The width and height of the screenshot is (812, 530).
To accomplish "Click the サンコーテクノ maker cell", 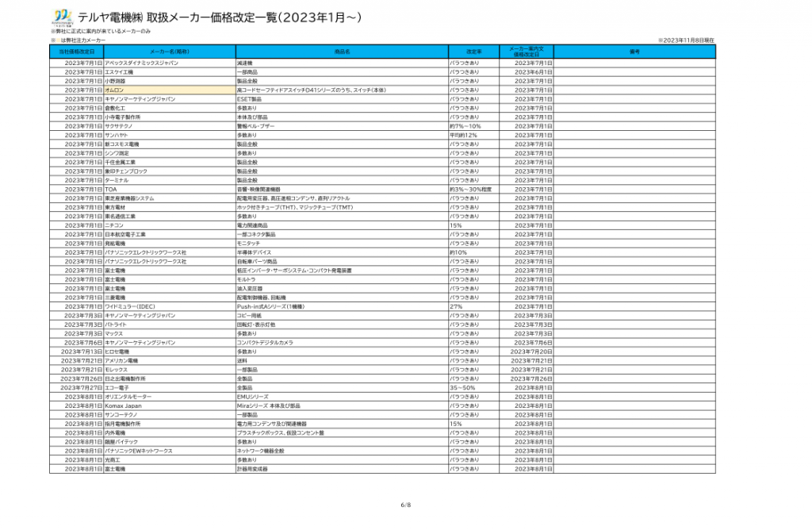I will point(170,415).
